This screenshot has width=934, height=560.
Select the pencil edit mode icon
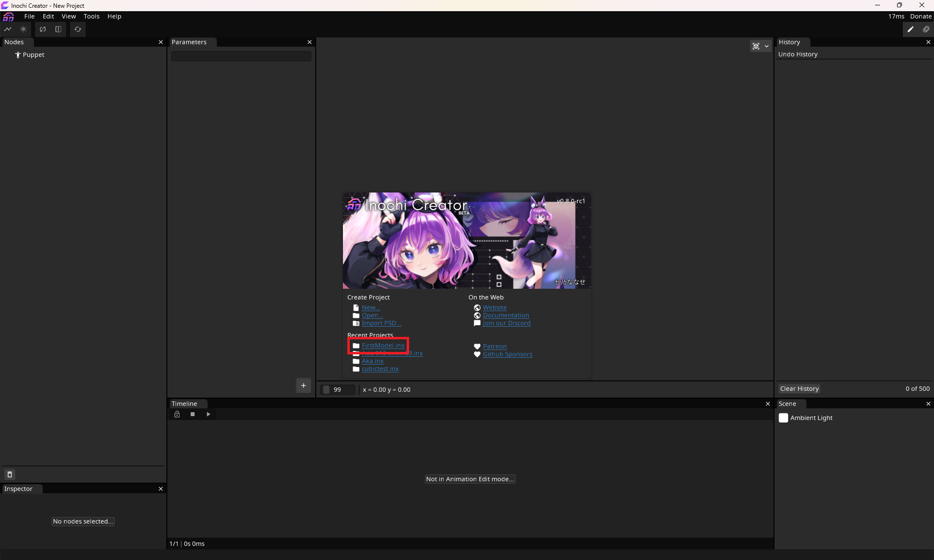pos(910,29)
